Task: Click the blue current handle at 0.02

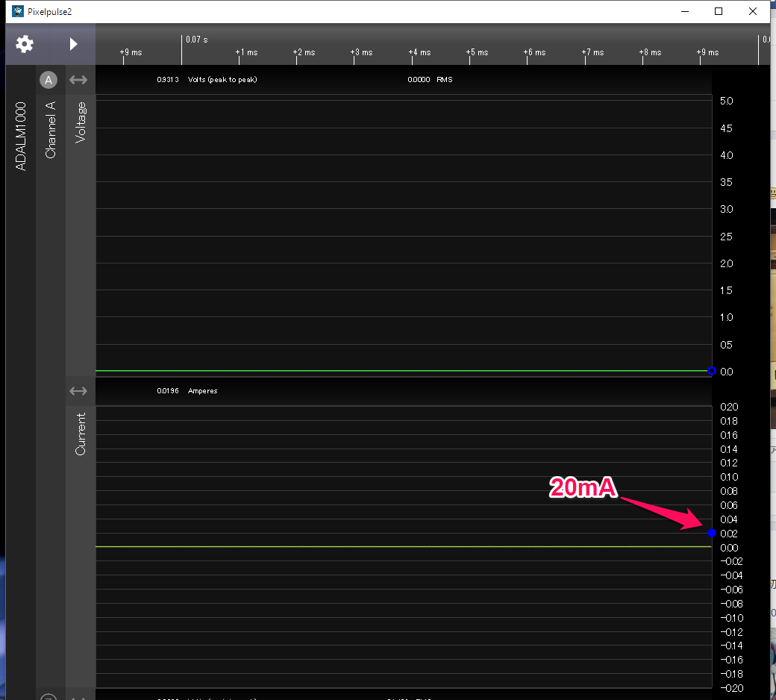Action: tap(711, 533)
